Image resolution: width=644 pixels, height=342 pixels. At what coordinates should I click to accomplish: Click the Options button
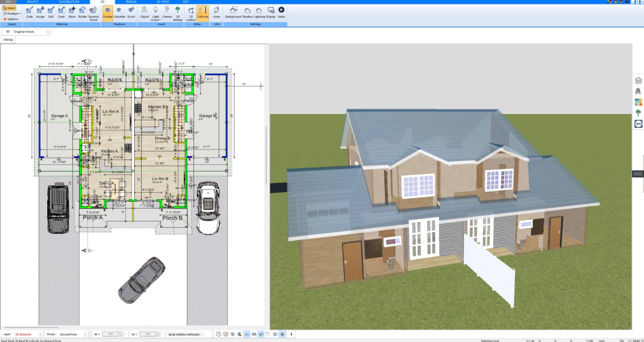pyautogui.click(x=11, y=19)
